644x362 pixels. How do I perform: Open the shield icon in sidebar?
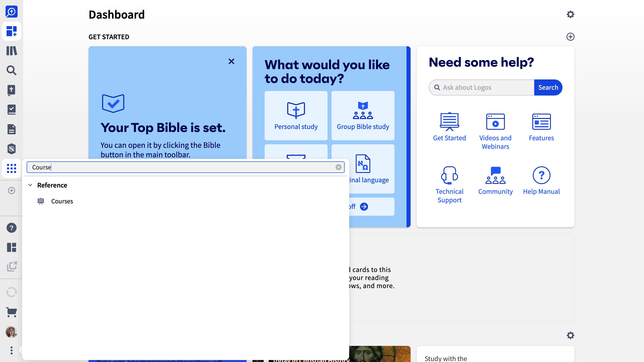11,149
